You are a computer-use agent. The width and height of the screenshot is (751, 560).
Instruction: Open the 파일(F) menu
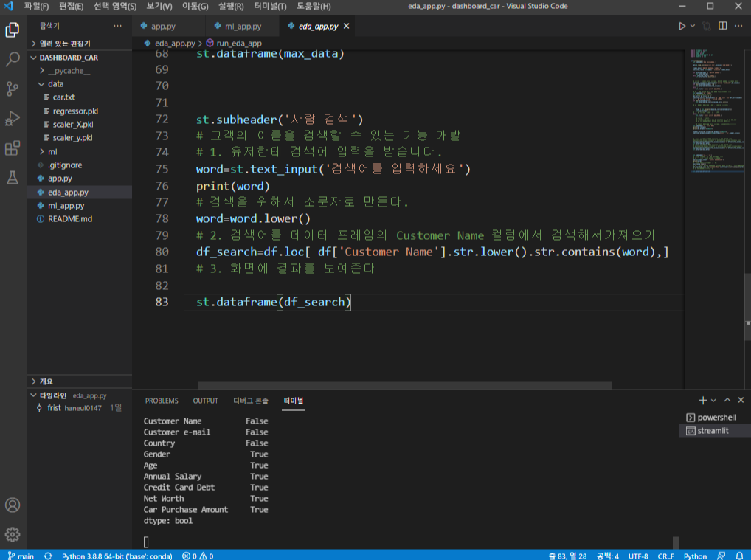36,6
